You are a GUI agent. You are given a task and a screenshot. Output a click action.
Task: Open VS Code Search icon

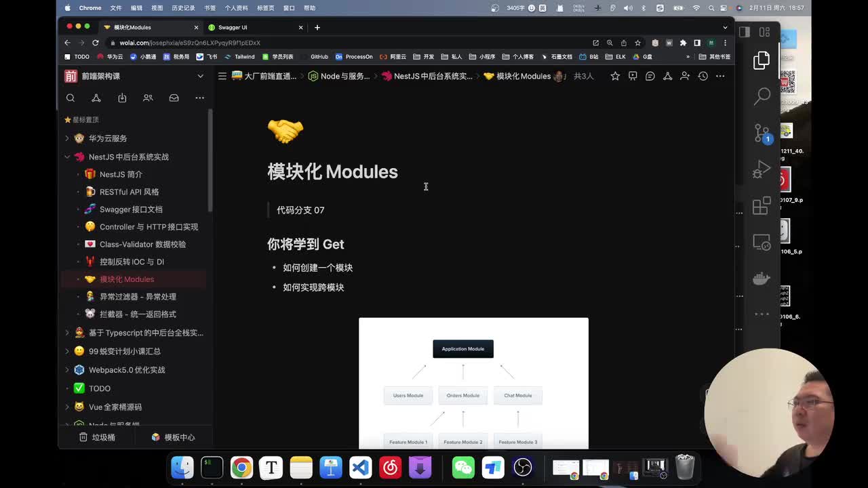[762, 96]
